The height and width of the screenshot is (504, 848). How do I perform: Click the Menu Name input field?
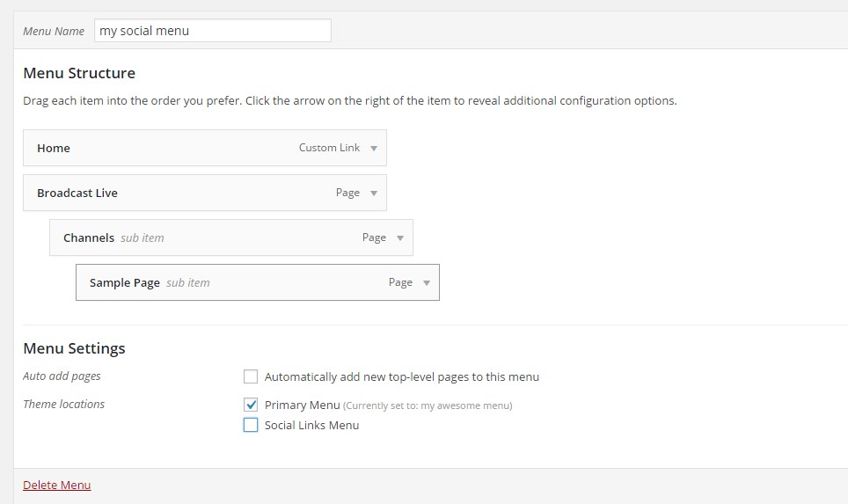coord(213,31)
